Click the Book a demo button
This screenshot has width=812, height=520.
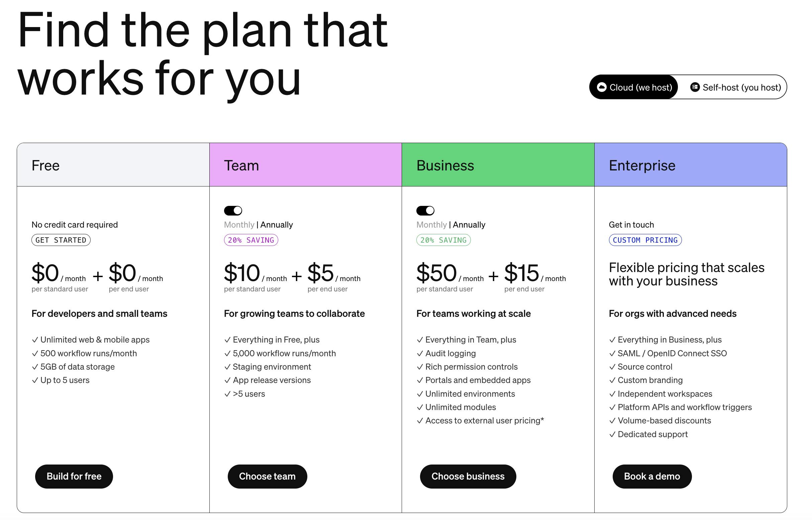click(652, 477)
